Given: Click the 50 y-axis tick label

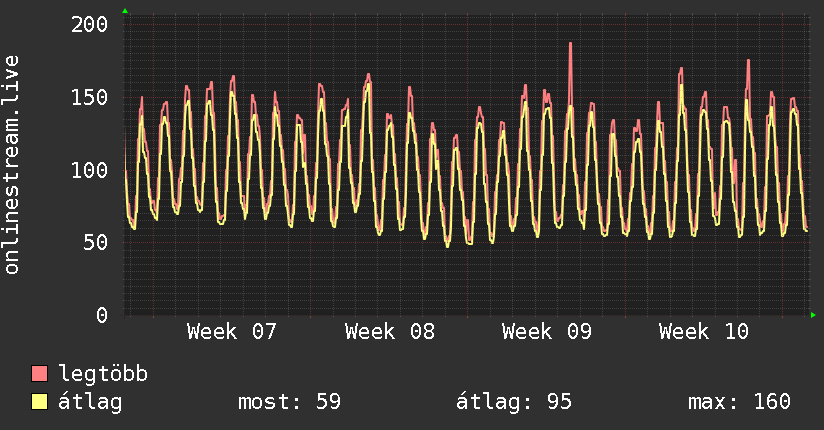Looking at the screenshot, I should click(x=95, y=242).
